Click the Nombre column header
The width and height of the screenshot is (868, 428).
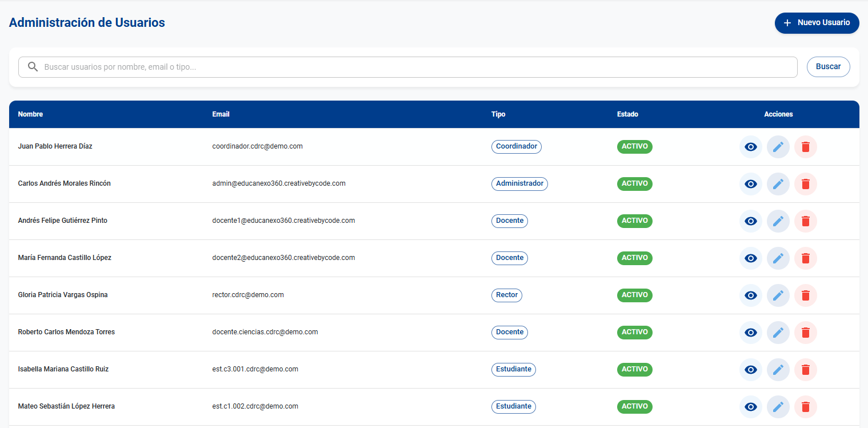click(x=30, y=114)
